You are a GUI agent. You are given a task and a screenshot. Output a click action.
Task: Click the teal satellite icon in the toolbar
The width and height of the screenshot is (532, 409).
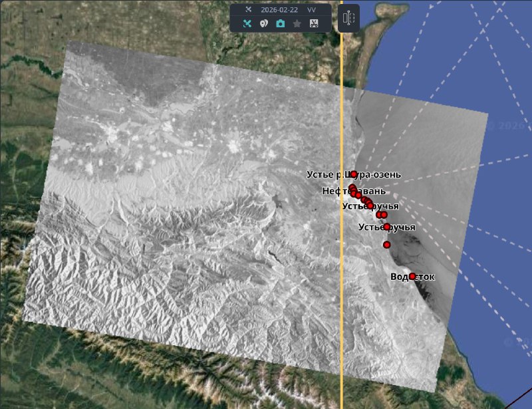247,23
